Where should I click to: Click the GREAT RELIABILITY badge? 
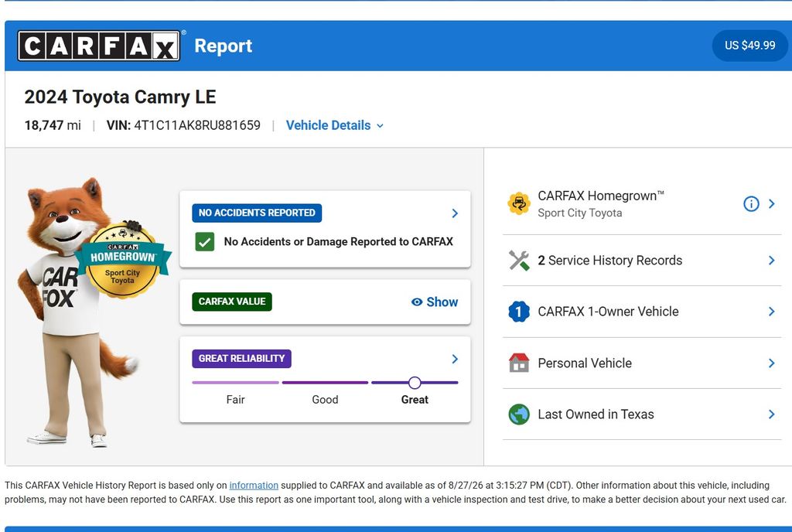241,358
